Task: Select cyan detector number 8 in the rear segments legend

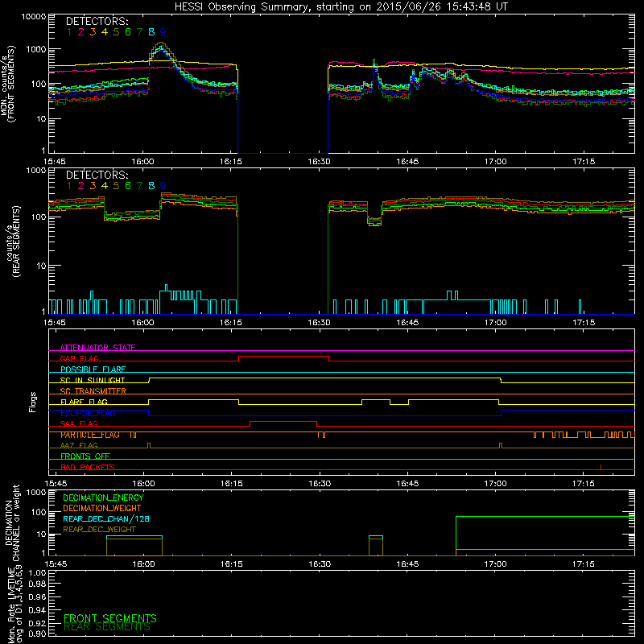Action: [x=151, y=186]
